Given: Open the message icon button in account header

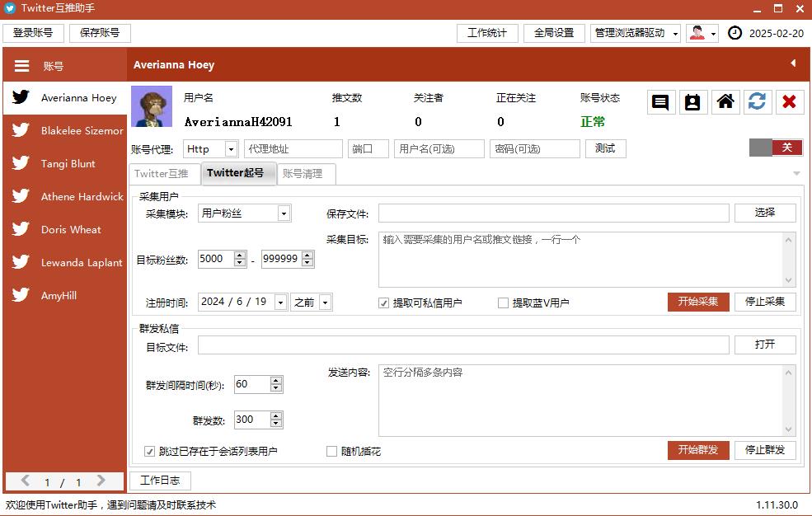Looking at the screenshot, I should (x=660, y=102).
